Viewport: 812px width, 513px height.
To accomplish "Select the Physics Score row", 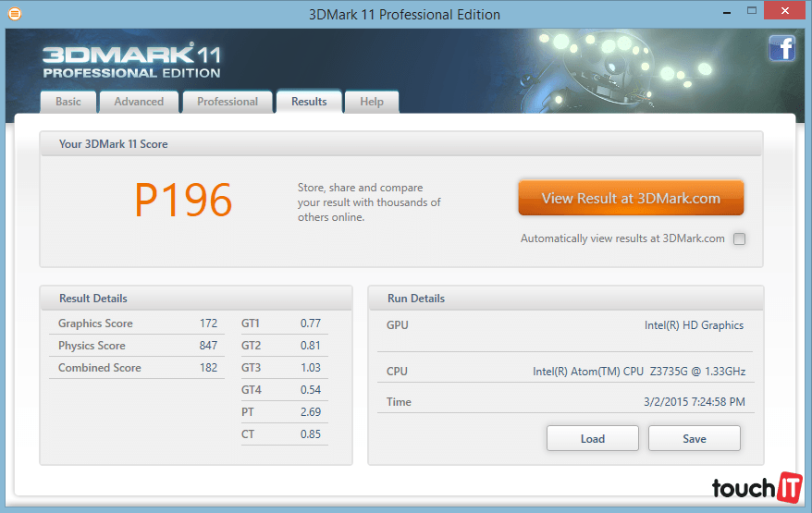I will point(137,346).
